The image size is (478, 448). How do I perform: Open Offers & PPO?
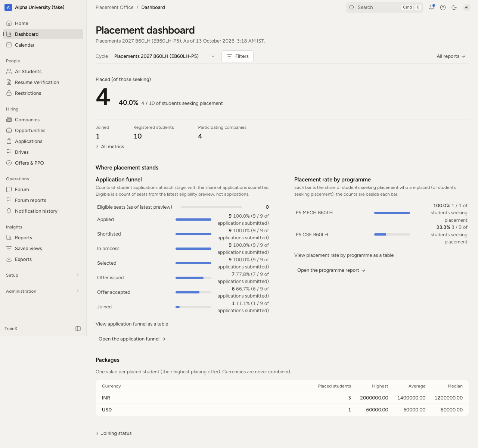tap(43, 163)
